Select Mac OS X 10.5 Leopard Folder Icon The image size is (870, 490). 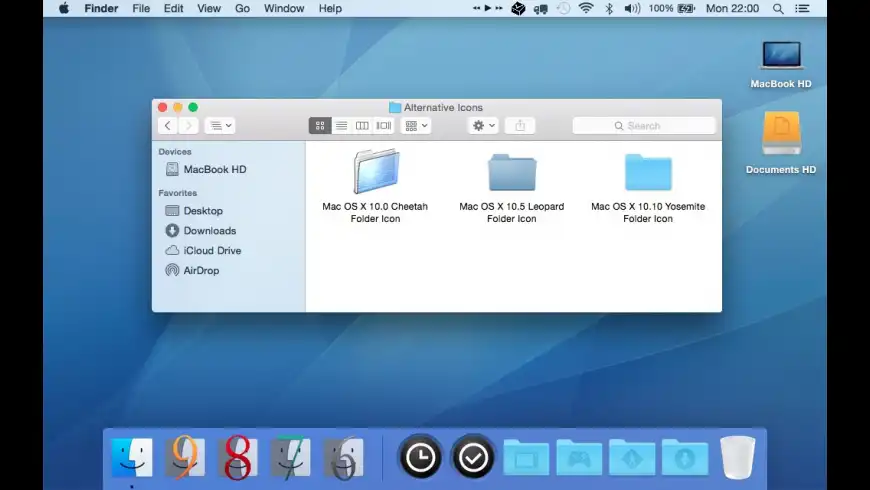512,172
